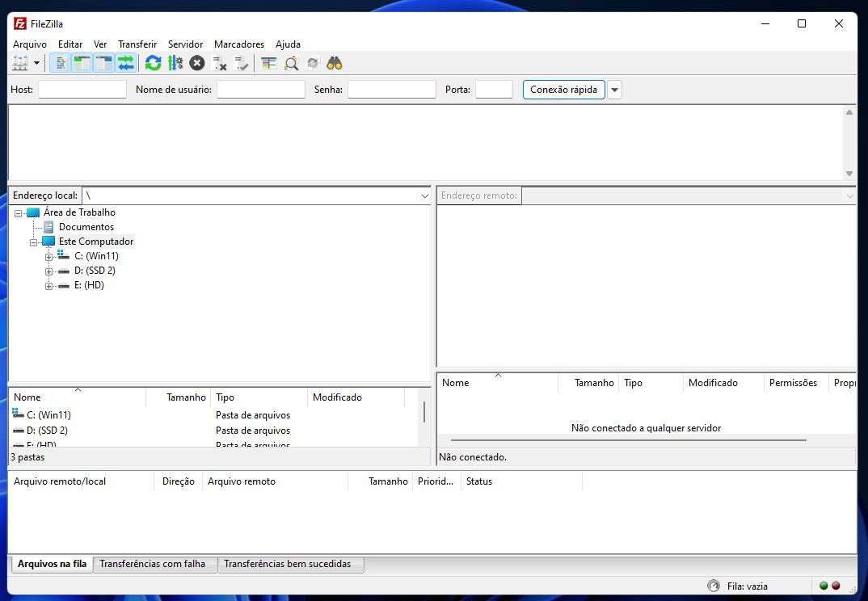868x601 pixels.
Task: Toggle the message log display
Action: click(61, 63)
